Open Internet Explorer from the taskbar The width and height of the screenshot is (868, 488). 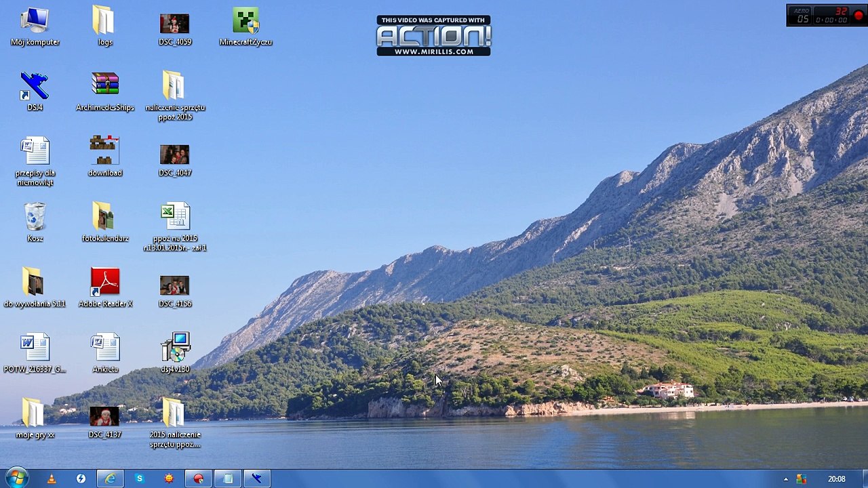pyautogui.click(x=110, y=479)
